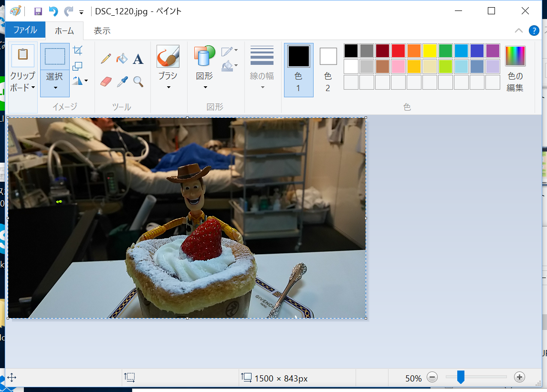Image resolution: width=547 pixels, height=392 pixels.
Task: Select the Pencil tool
Action: 105,59
